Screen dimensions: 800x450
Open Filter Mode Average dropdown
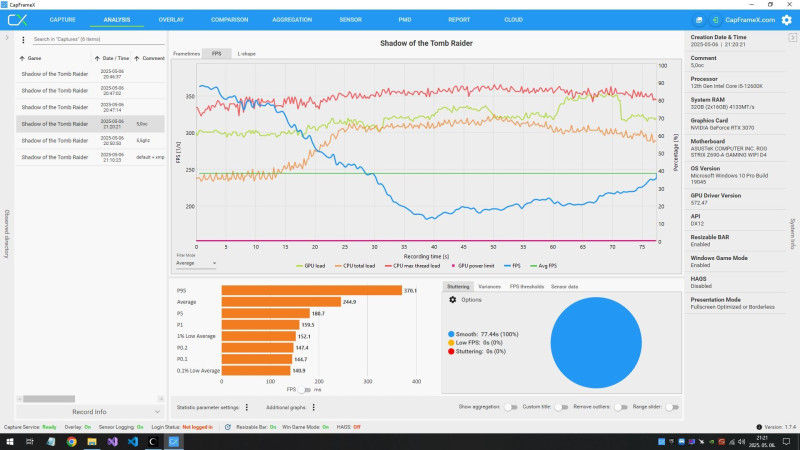[x=196, y=263]
